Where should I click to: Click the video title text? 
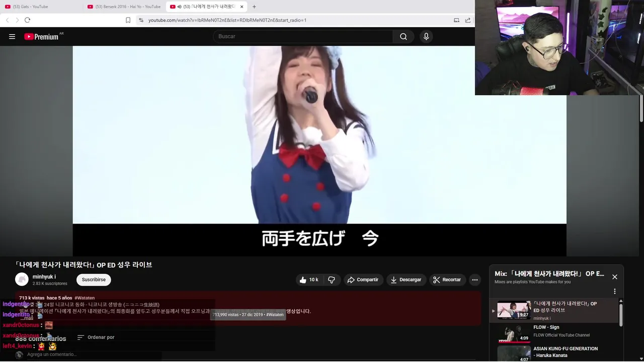84,264
